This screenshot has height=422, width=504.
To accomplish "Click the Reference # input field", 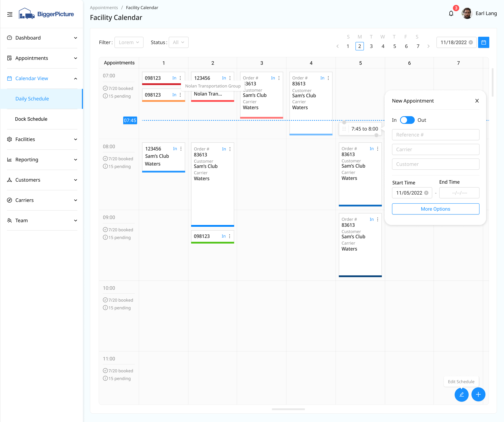I will tap(435, 135).
